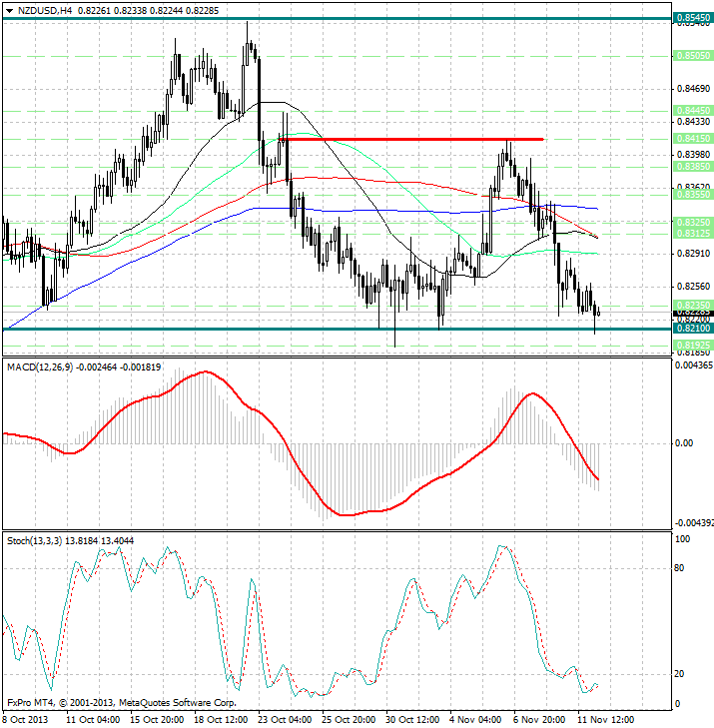Click the 18 Oct 12:00 time label
Image resolution: width=714 pixels, height=728 pixels.
coord(221,720)
